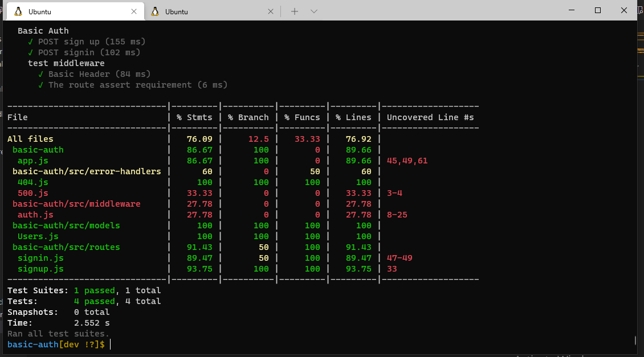644x357 pixels.
Task: Open a new terminal tab with plus
Action: pos(295,11)
